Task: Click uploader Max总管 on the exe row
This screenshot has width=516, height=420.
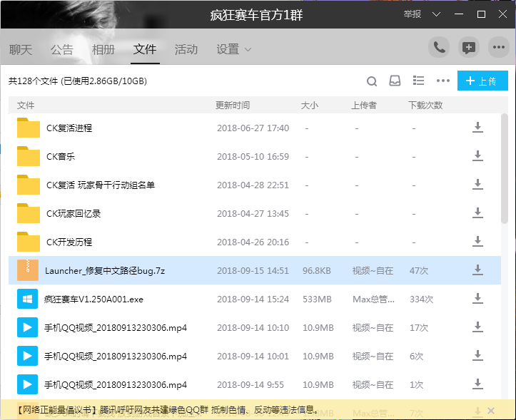Action: click(x=373, y=299)
